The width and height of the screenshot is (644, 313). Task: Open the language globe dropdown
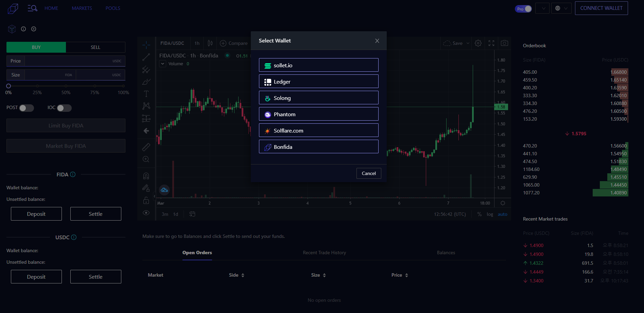pos(561,8)
